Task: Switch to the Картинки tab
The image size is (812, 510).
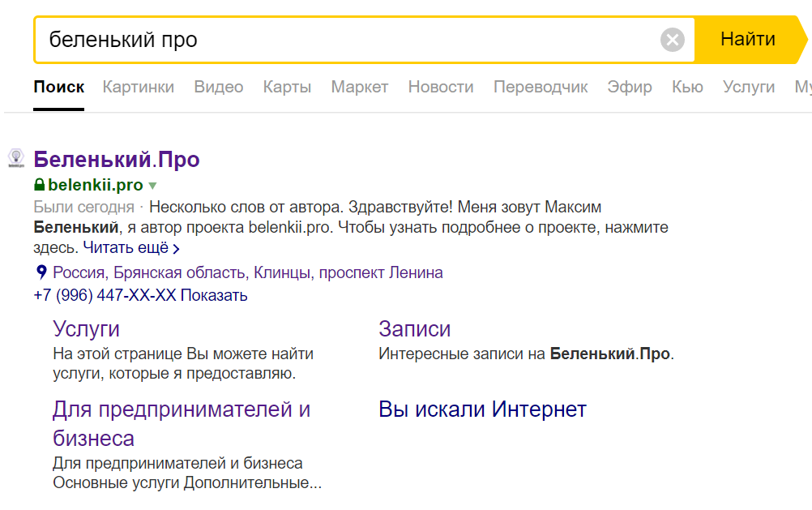Action: click(139, 87)
